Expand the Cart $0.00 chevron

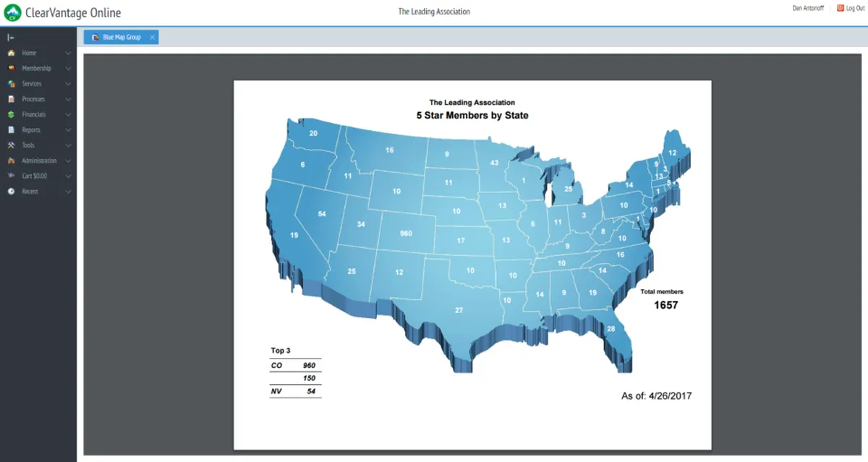click(68, 176)
